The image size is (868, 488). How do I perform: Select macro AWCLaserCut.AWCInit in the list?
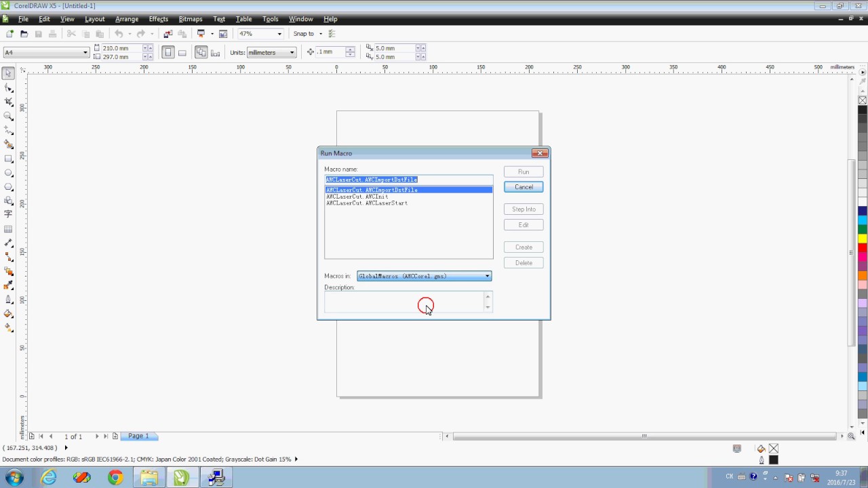click(409, 197)
